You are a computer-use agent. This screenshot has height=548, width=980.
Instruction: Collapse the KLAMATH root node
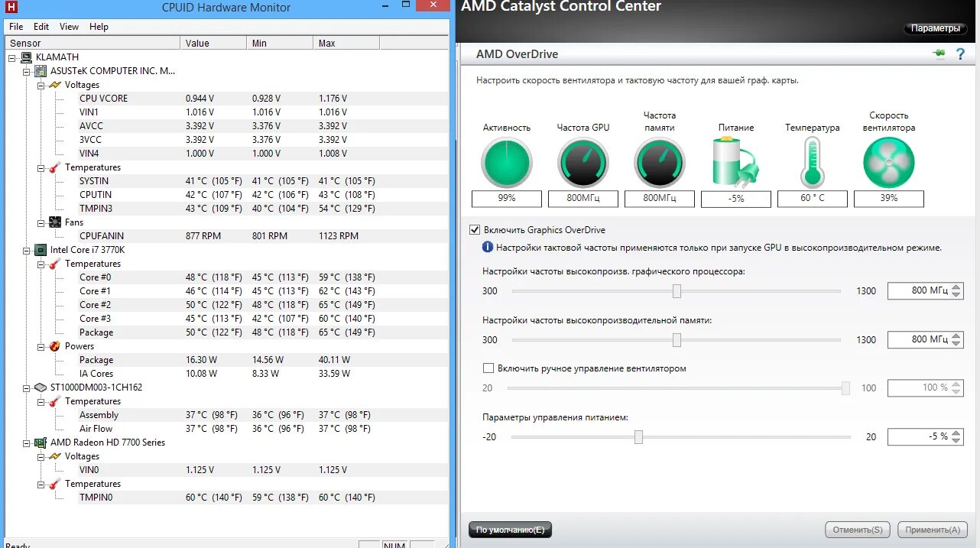point(12,57)
